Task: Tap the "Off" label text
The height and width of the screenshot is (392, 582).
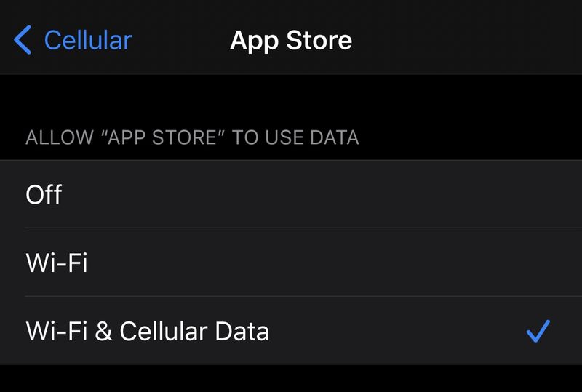Action: tap(44, 194)
